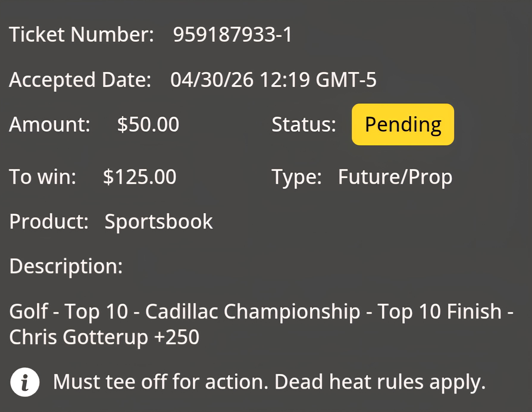Click the Must tee off for action note
This screenshot has height=412, width=532.
click(x=161, y=382)
